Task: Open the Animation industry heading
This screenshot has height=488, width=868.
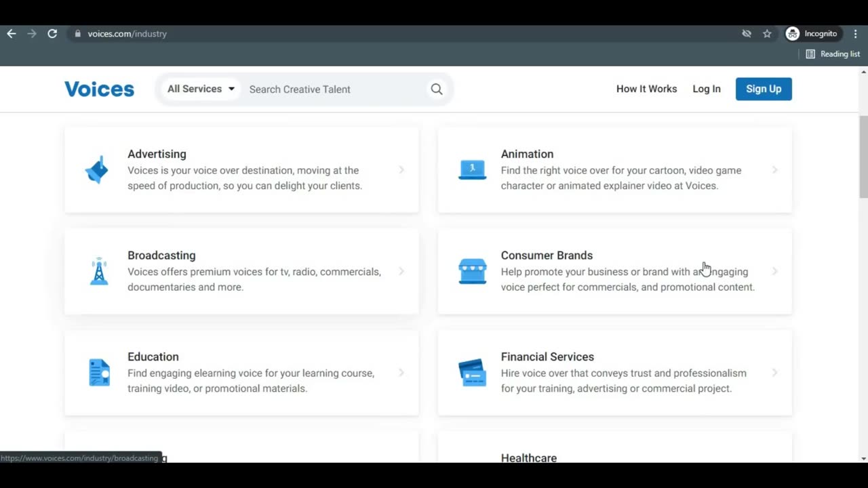Action: tap(527, 154)
